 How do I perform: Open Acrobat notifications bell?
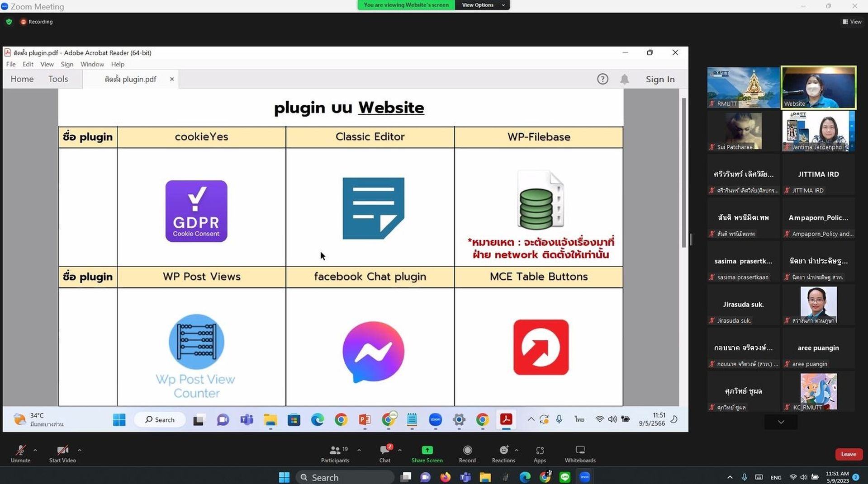pos(625,79)
